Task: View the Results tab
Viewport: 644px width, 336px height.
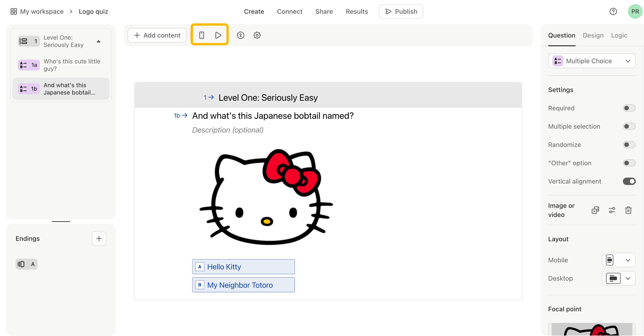Action: pyautogui.click(x=357, y=11)
